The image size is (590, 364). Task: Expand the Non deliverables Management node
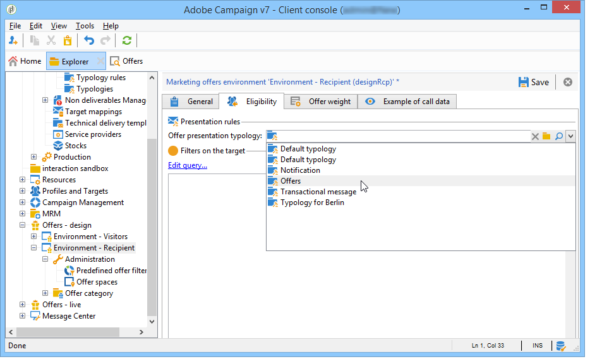[x=45, y=100]
